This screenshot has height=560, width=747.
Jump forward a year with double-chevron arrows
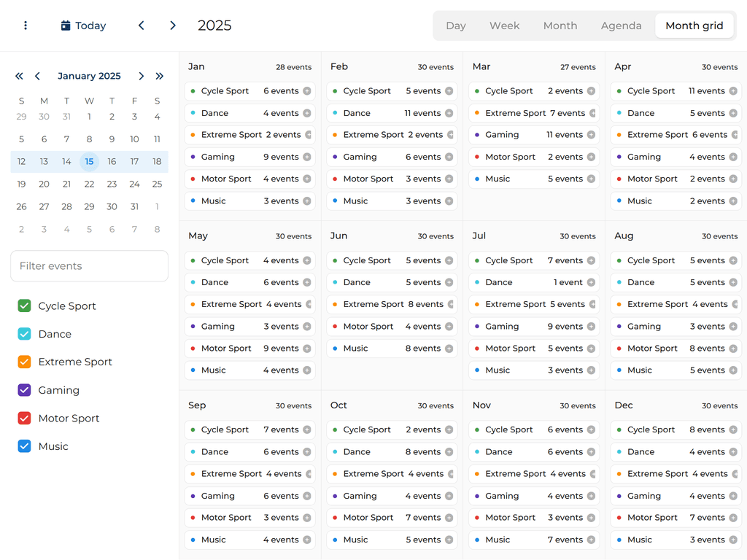pos(160,76)
